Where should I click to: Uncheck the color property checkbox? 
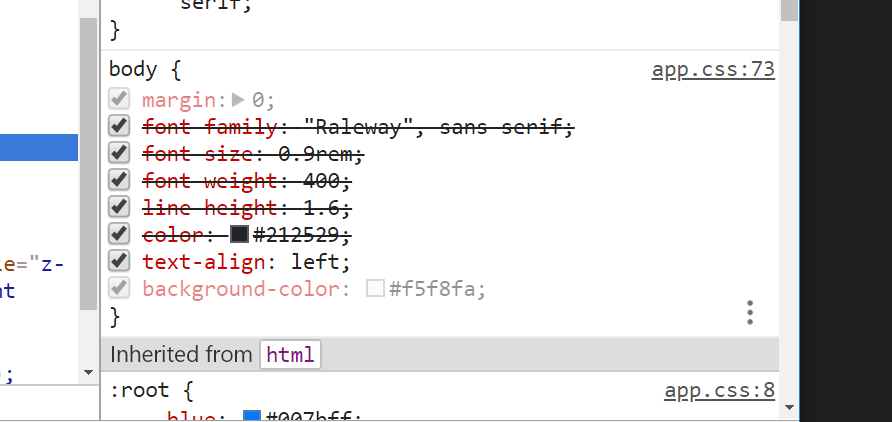pos(119,234)
